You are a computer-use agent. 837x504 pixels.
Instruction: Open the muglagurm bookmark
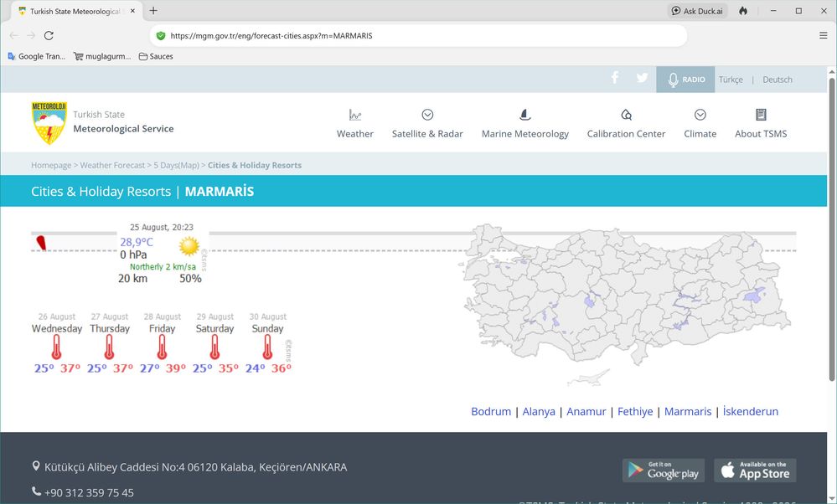coord(102,57)
